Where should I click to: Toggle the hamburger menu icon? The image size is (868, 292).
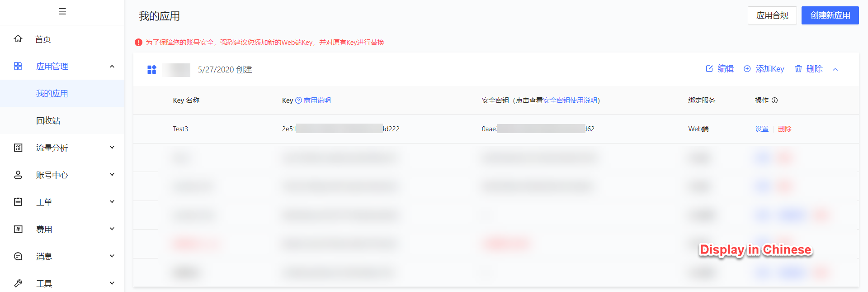(x=62, y=11)
